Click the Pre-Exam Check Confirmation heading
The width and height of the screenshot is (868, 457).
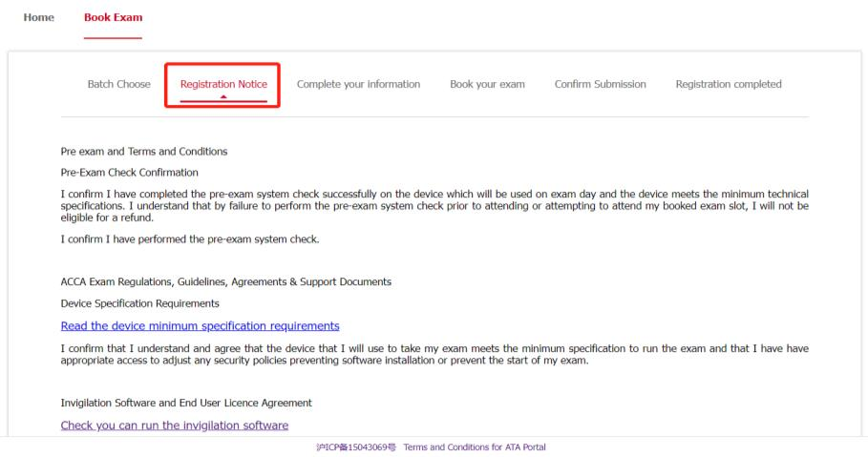(x=129, y=173)
